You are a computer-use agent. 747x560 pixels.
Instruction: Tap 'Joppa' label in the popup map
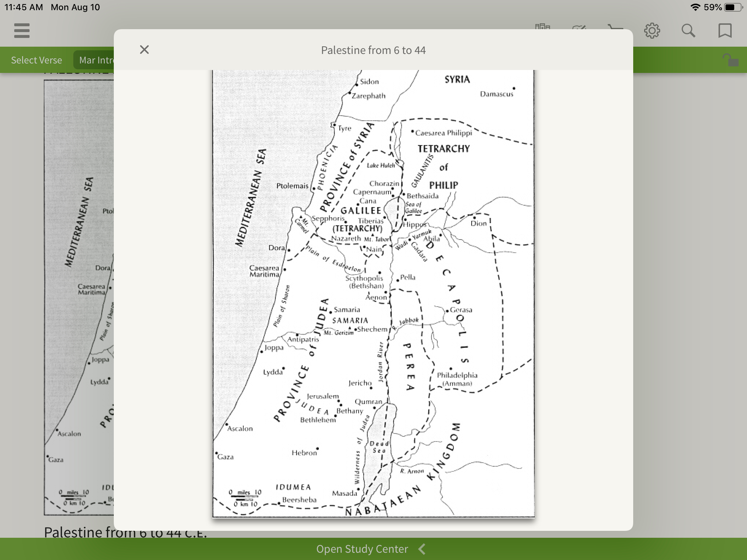tap(274, 348)
